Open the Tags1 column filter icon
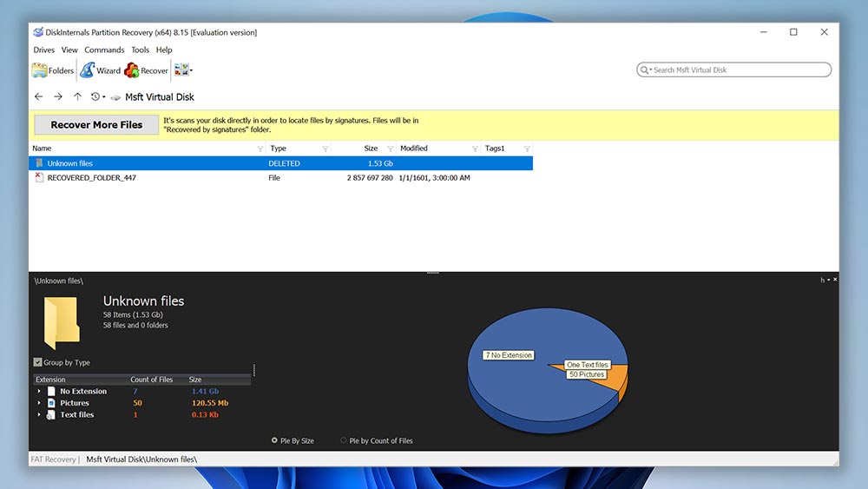868x489 pixels. [x=527, y=149]
